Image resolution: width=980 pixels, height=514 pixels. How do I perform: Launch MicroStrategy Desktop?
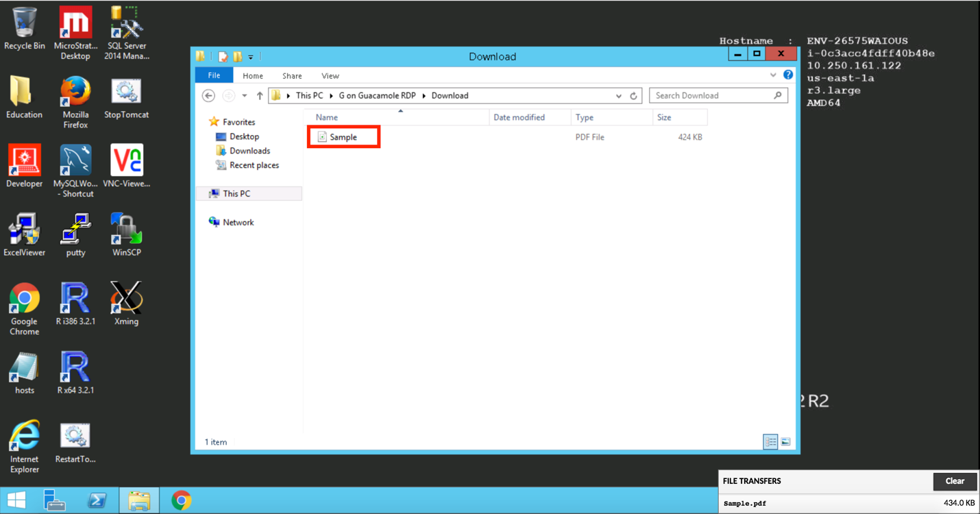coord(75,24)
